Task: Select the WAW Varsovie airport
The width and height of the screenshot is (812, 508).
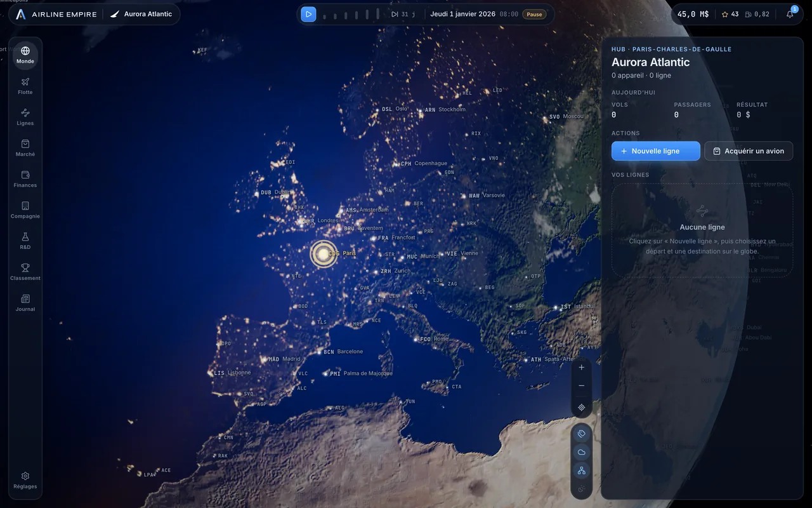Action: 483,196
